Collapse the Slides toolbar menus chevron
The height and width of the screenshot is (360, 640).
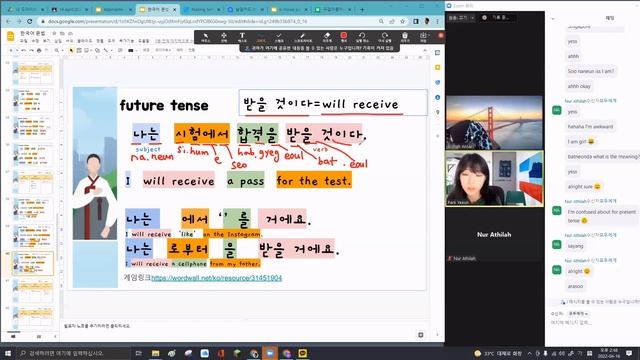point(425,50)
